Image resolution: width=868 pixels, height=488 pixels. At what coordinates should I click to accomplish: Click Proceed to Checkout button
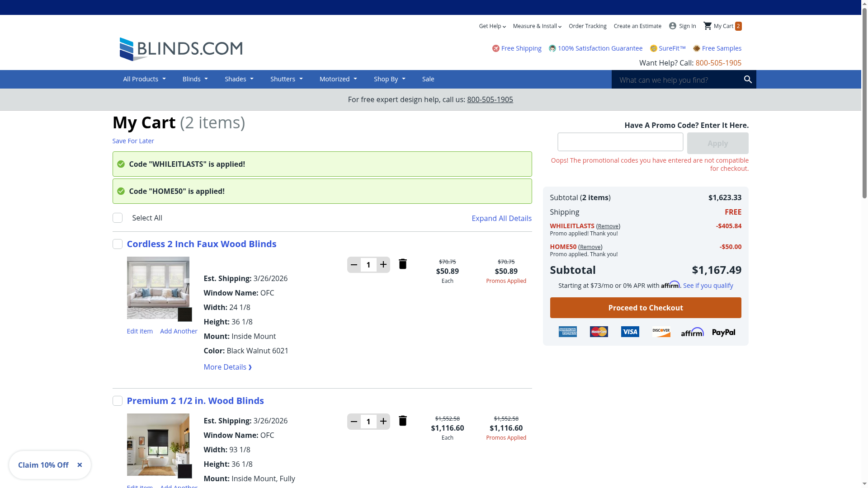click(645, 308)
